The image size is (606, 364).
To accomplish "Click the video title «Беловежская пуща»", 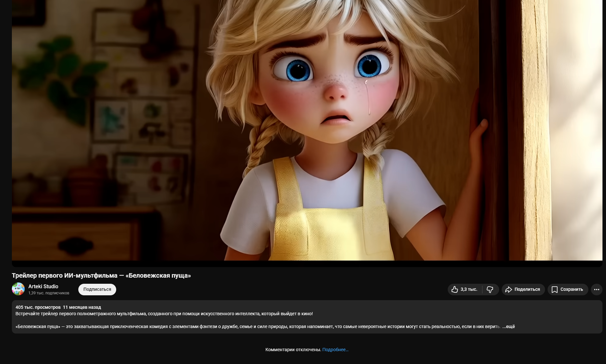I will (x=101, y=275).
